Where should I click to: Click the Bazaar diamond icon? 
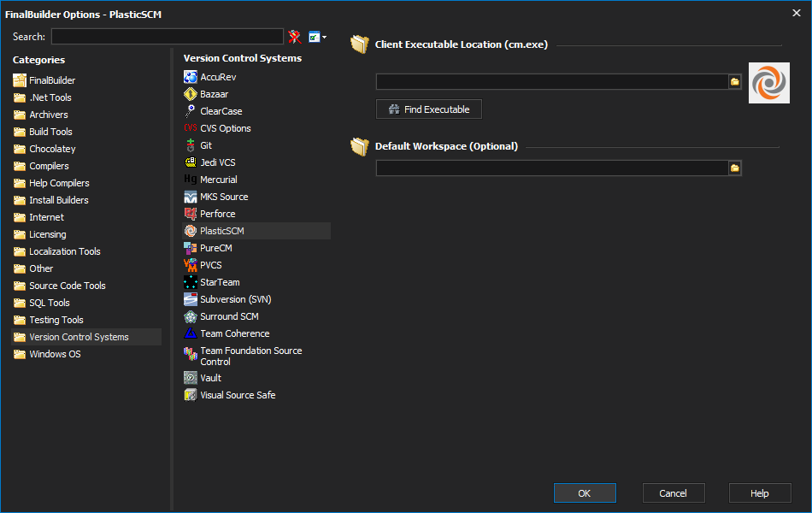point(191,94)
